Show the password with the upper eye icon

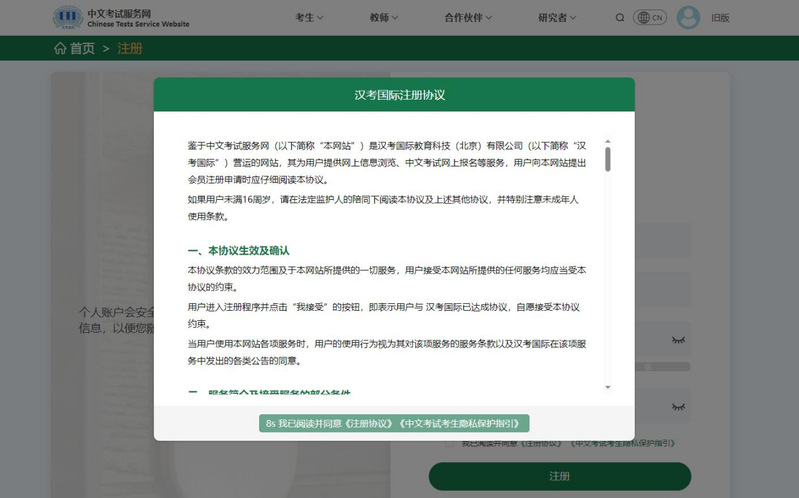click(x=678, y=340)
